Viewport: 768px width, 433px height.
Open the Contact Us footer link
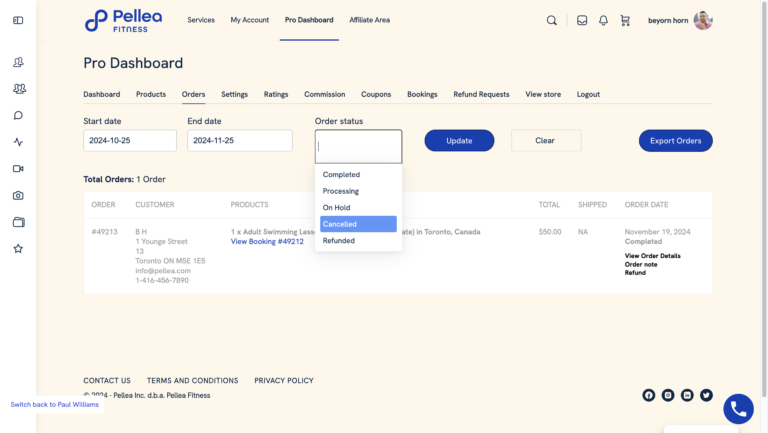tap(107, 381)
